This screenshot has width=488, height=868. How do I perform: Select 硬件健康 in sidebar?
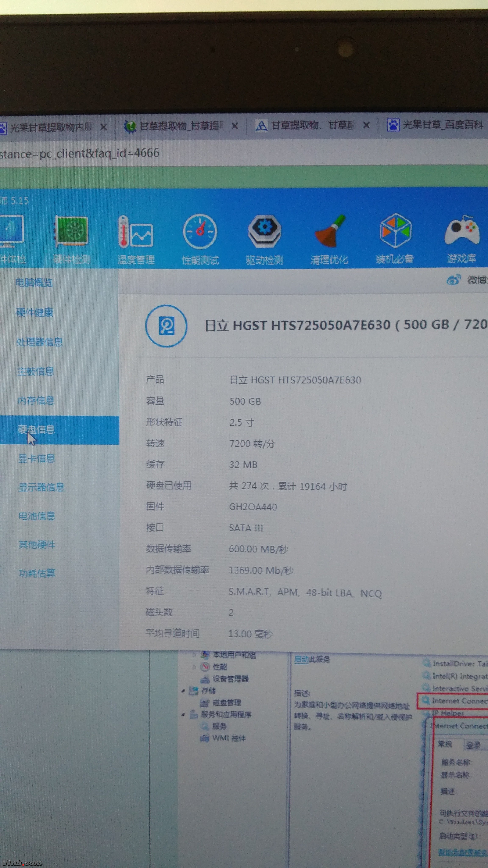35,312
